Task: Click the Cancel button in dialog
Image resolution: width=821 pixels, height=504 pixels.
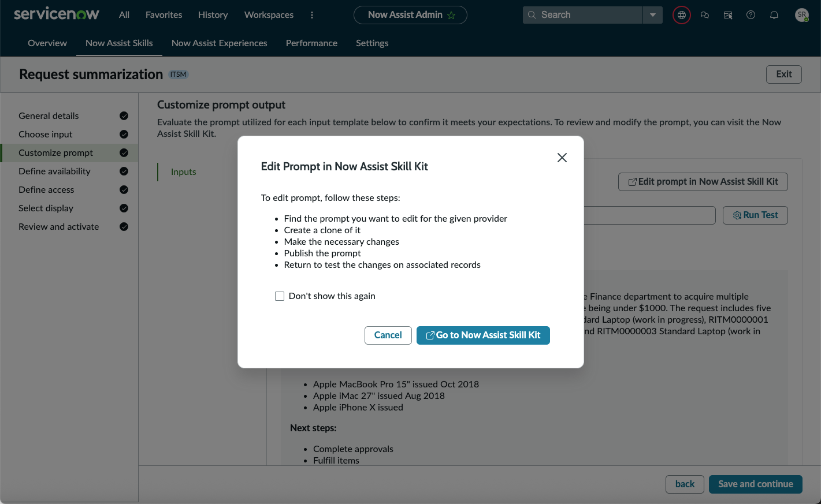Action: 388,335
